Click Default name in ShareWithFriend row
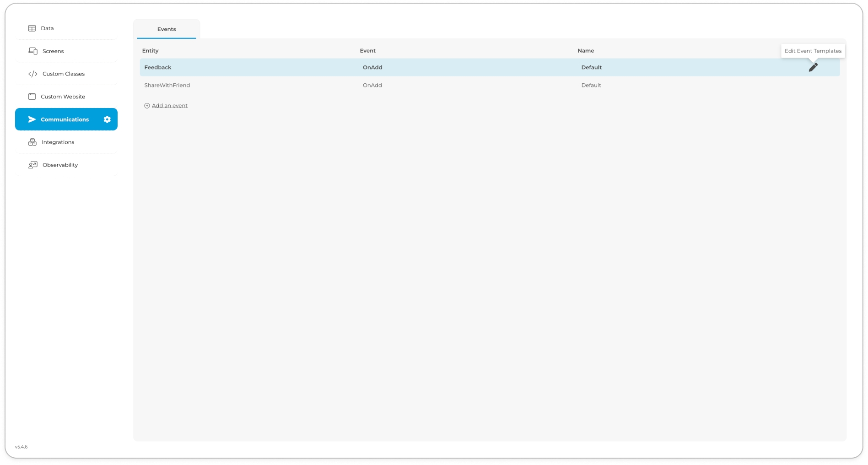 pyautogui.click(x=591, y=85)
